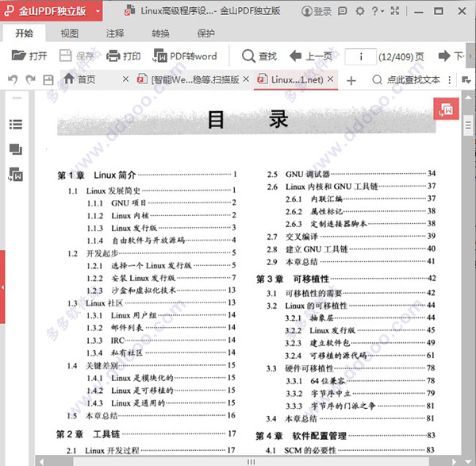Switch to the 转换 ribbon tab
Screen dimensions: 476x466
tap(160, 33)
